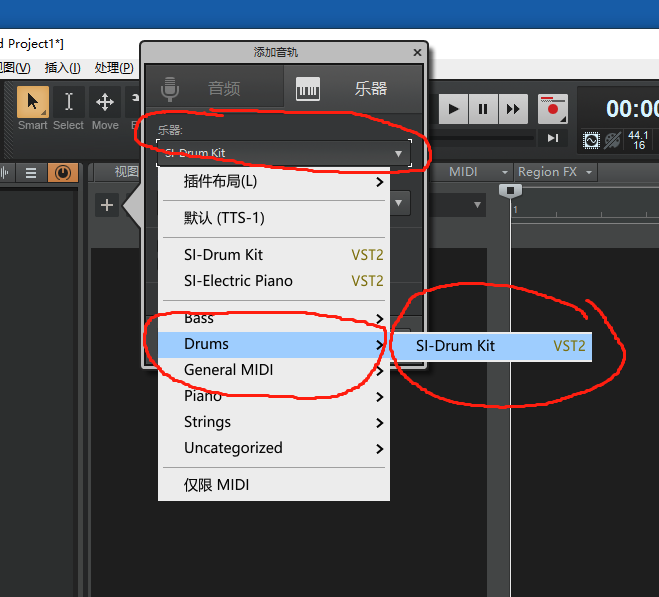The height and width of the screenshot is (597, 659).
Task: Expand the Piano instrument category
Action: coord(274,396)
